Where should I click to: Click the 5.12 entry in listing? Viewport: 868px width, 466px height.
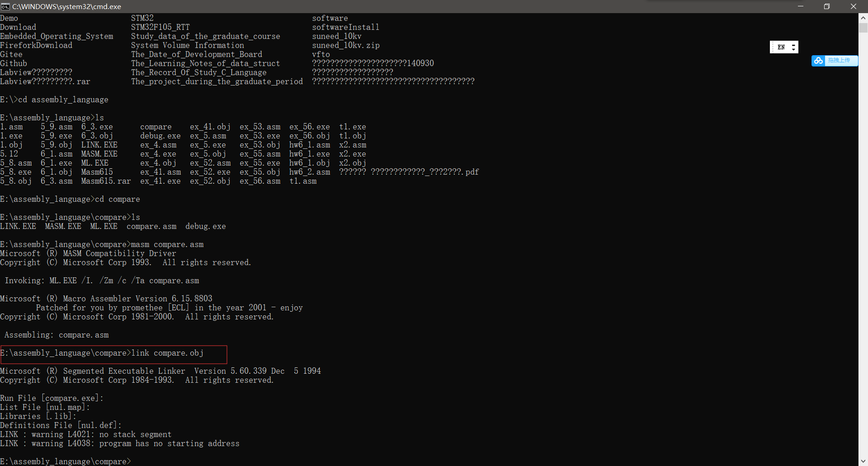[9, 154]
